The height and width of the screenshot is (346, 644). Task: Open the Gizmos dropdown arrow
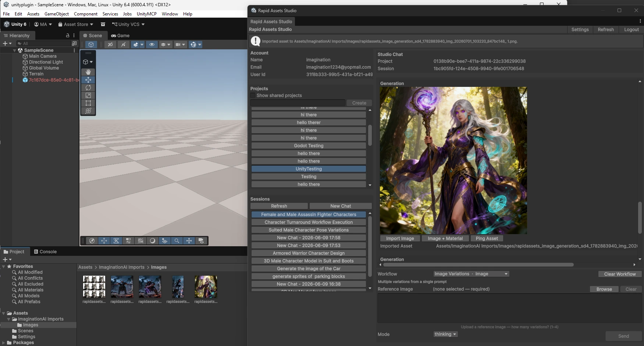coord(200,45)
